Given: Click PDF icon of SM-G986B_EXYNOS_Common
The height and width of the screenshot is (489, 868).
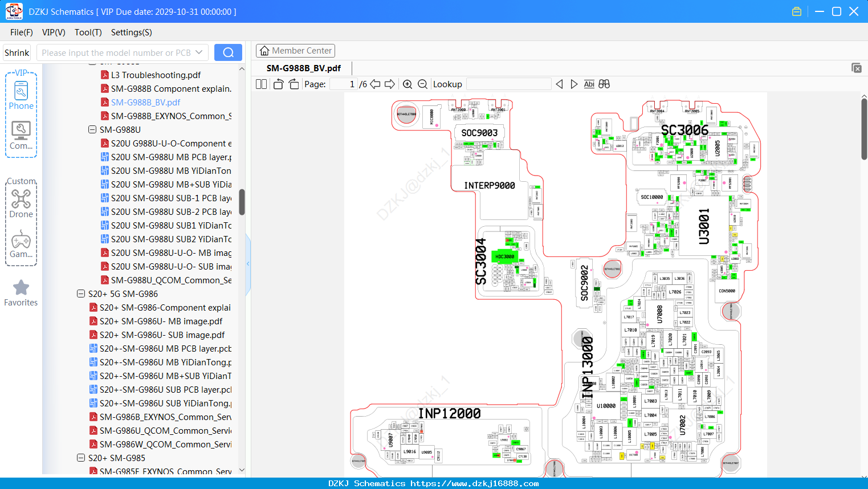Looking at the screenshot, I should tap(93, 417).
